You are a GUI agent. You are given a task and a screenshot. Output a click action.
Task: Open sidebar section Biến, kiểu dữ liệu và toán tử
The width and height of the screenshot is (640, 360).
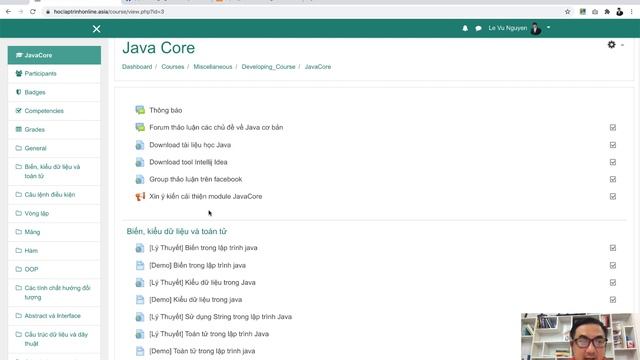54,171
